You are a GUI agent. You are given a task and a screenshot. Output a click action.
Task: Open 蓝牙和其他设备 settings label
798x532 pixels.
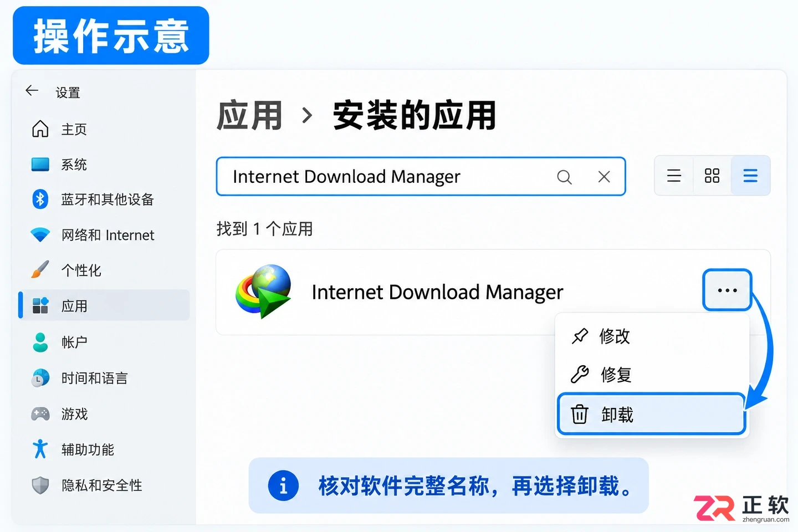pos(108,199)
